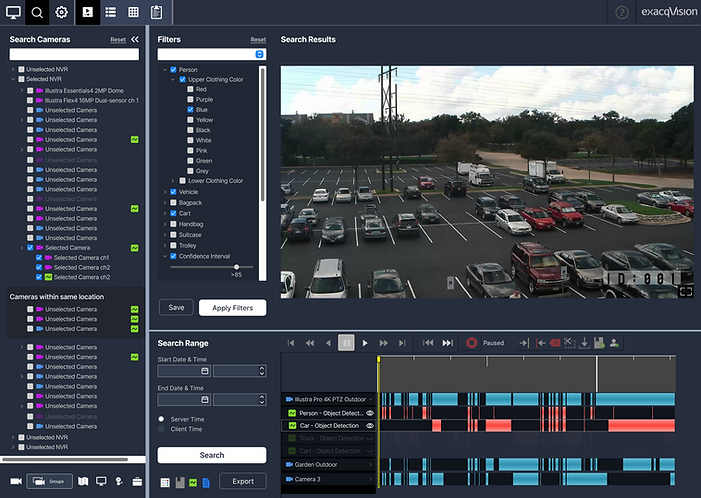Switch to the list search tab
701x498 pixels.
coord(110,13)
